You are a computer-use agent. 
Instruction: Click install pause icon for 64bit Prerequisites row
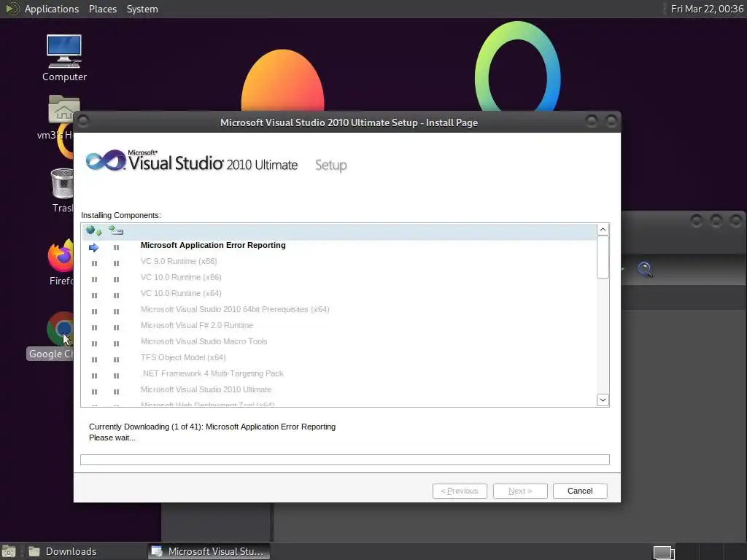(116, 311)
